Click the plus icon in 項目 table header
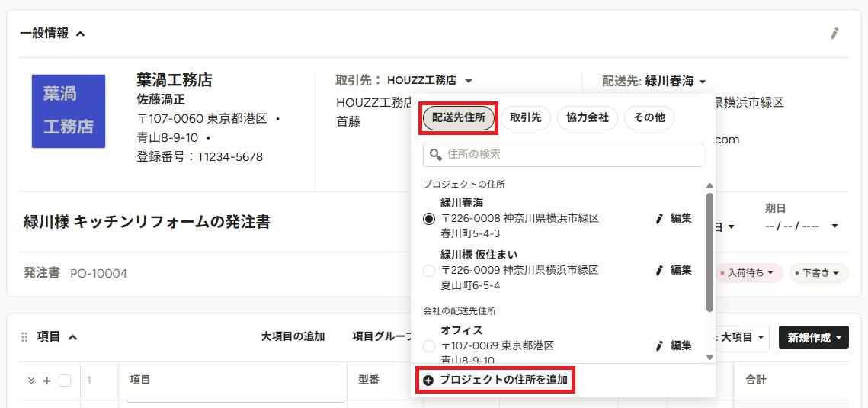This screenshot has width=868, height=408. 47,381
